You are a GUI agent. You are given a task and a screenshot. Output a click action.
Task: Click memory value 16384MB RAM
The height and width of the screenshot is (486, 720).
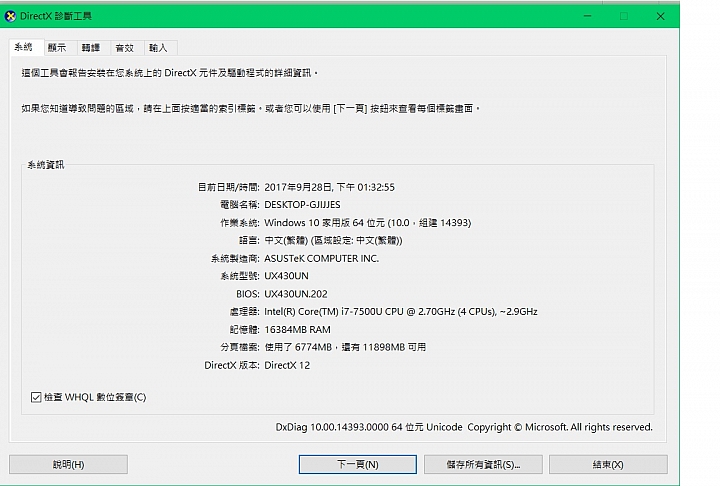point(297,329)
